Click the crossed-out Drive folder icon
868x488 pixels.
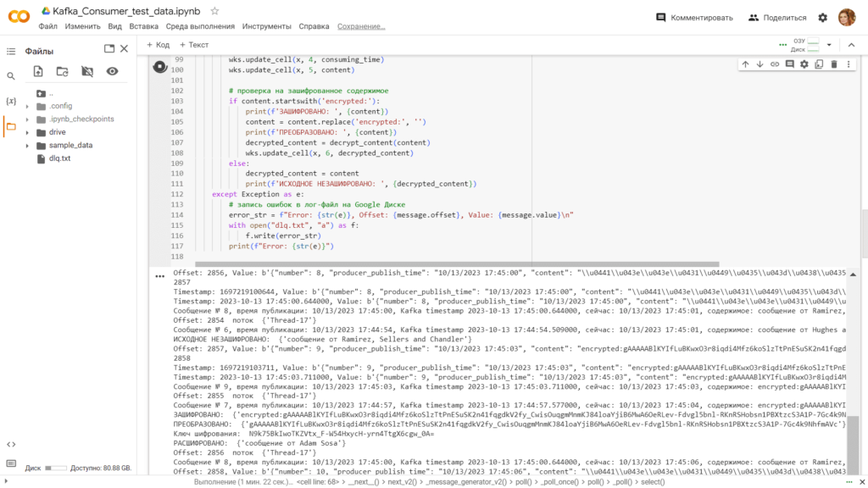87,72
